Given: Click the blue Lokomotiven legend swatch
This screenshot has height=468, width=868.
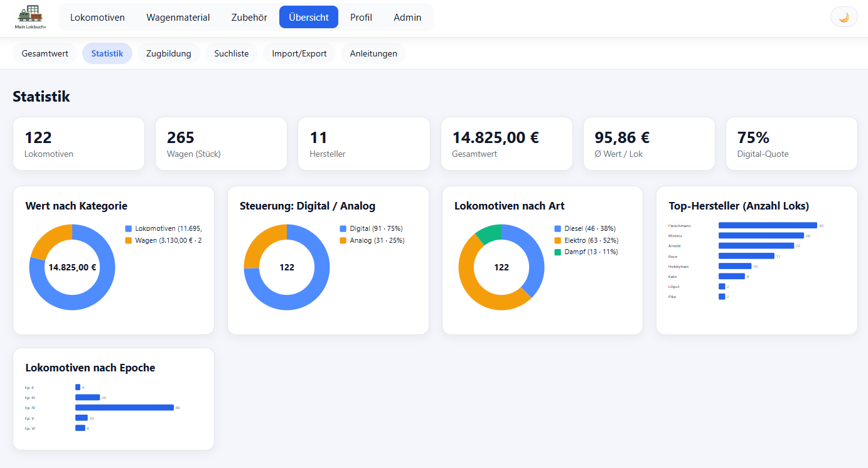Looking at the screenshot, I should pos(129,229).
